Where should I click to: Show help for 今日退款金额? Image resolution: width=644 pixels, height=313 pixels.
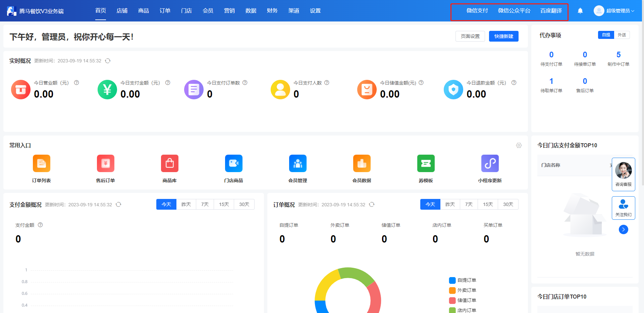point(514,83)
